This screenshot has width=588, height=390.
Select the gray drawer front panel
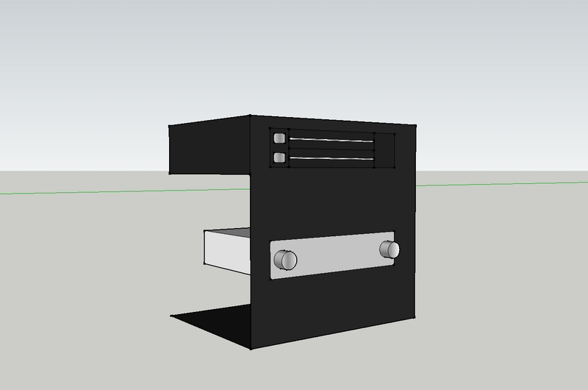[x=332, y=255]
